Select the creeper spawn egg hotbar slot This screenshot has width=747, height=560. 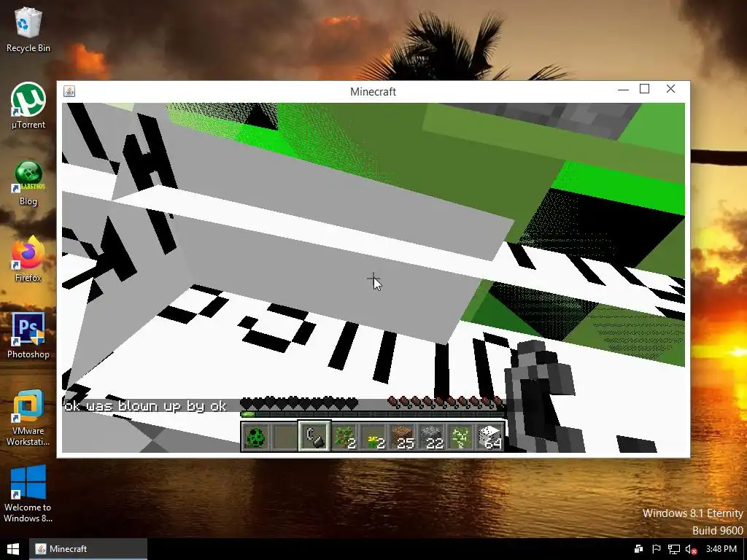click(256, 437)
